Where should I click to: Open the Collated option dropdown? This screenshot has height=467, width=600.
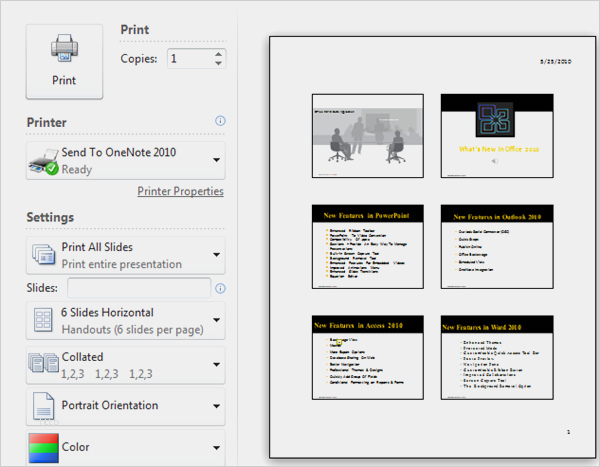tap(217, 364)
